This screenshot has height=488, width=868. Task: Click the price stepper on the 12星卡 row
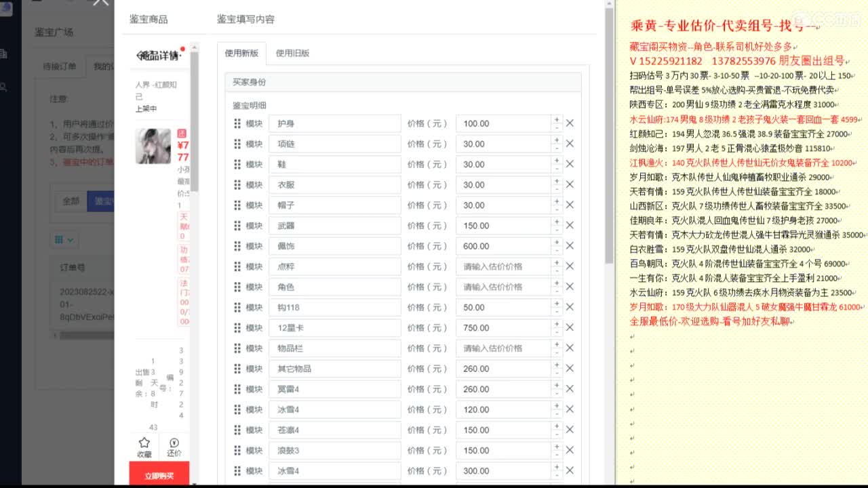557,328
